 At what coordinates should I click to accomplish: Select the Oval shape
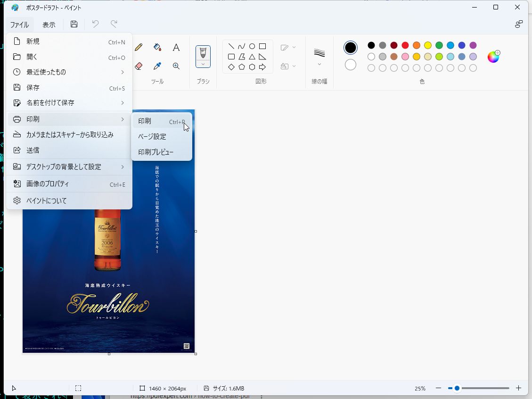[x=252, y=46]
